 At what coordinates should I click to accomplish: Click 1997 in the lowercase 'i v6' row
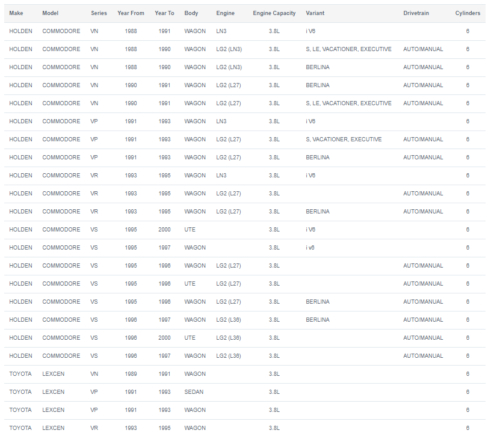(x=164, y=248)
